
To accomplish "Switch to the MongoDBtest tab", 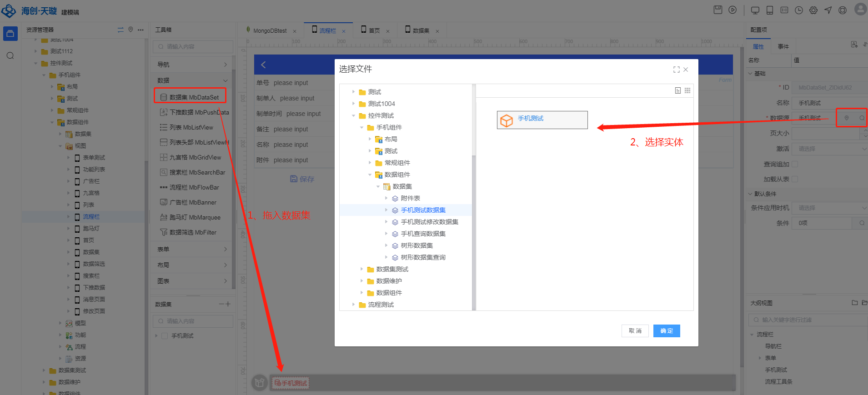I will (x=270, y=30).
